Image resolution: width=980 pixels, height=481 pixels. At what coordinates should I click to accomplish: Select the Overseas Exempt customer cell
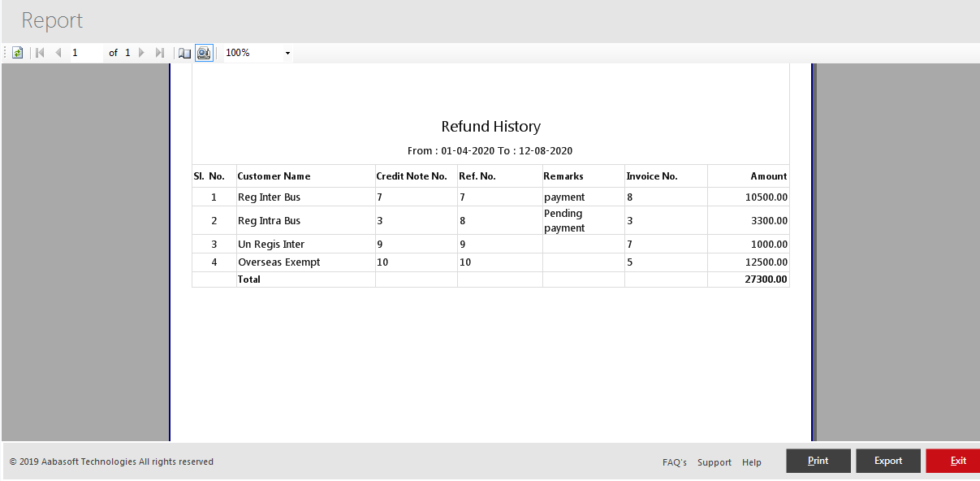(305, 262)
